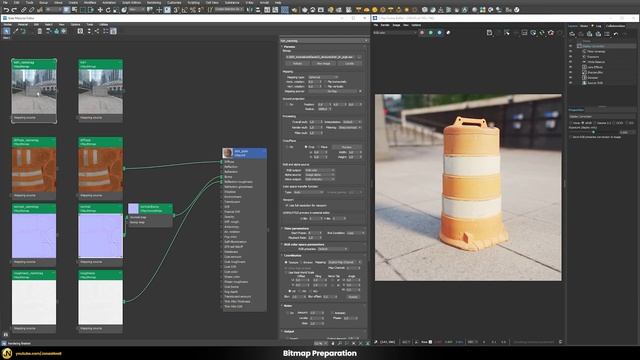The image size is (640, 360).
Task: Click the Pick Box button in Crop/Place
Action: pyautogui.click(x=347, y=147)
